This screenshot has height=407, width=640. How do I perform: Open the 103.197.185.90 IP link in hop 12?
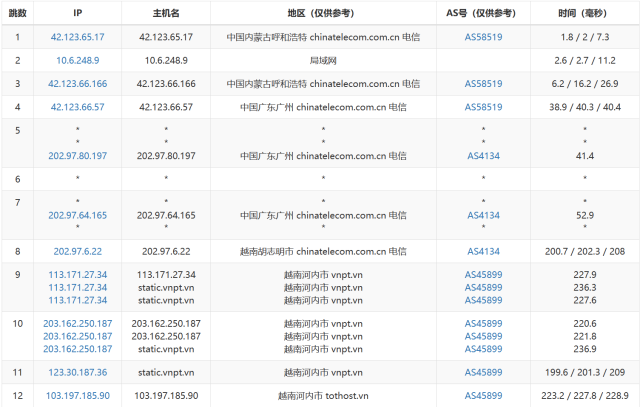pos(78,396)
